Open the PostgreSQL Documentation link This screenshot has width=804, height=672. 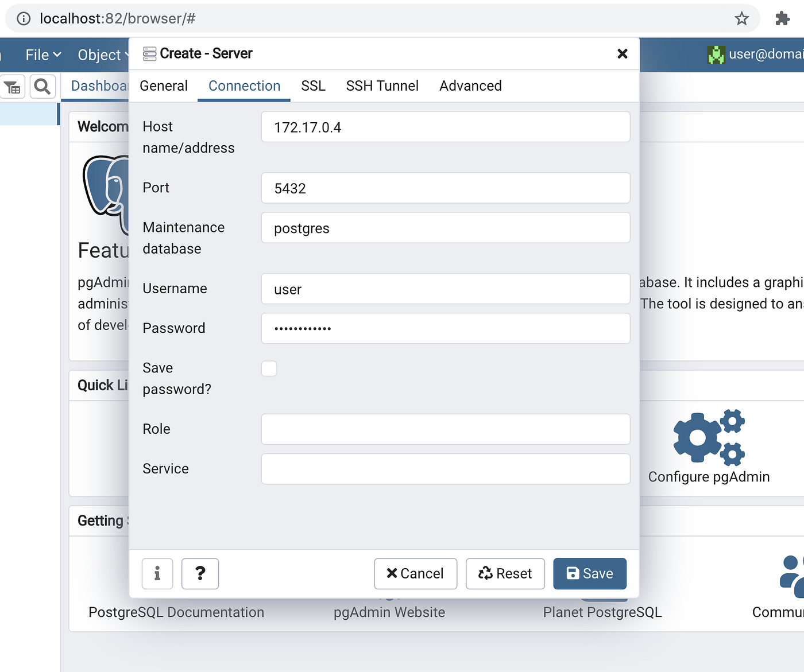[x=176, y=612]
